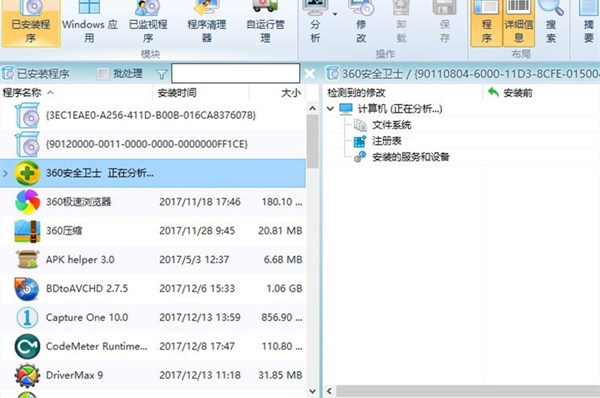
Task: Select the 计算机 (正在分析...) node
Action: (x=400, y=109)
